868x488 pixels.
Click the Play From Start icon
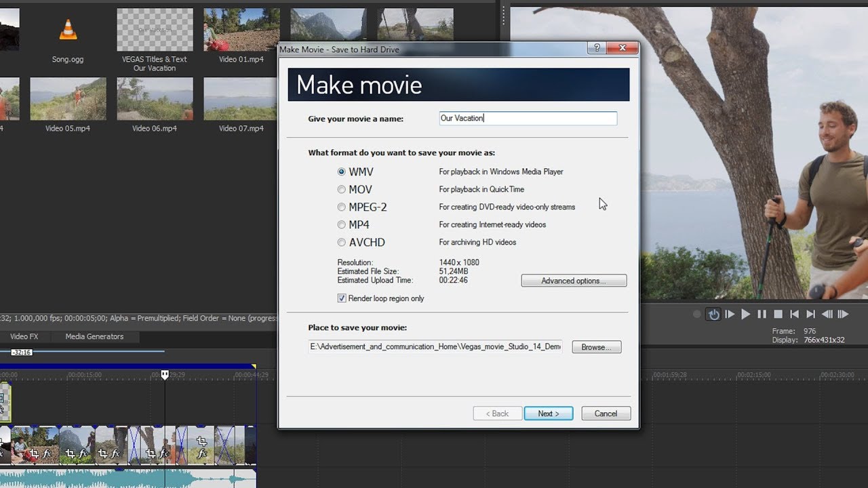coord(730,314)
